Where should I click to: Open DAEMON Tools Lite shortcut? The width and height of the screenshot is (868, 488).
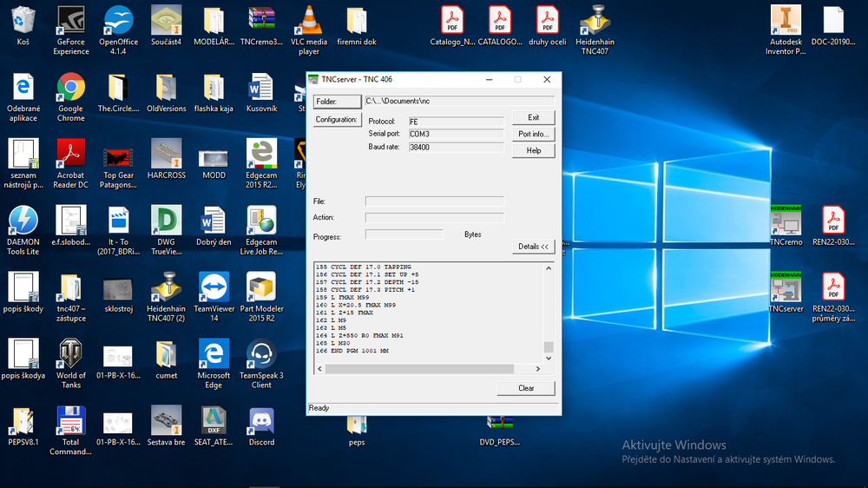23,221
